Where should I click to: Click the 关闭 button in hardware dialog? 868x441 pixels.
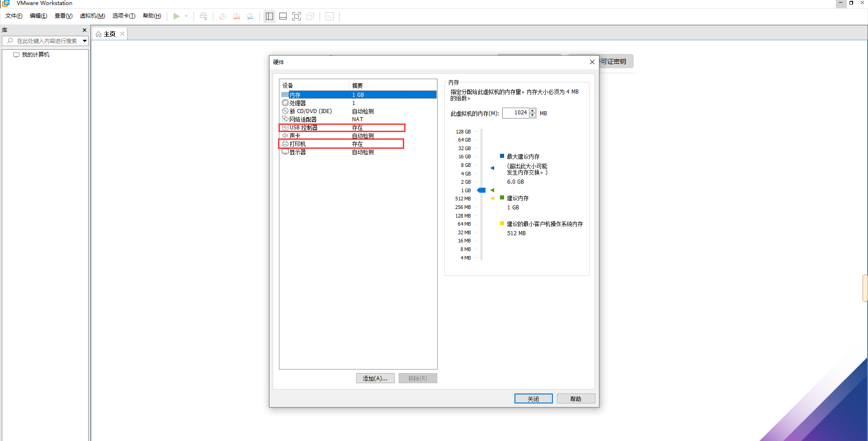(x=533, y=398)
